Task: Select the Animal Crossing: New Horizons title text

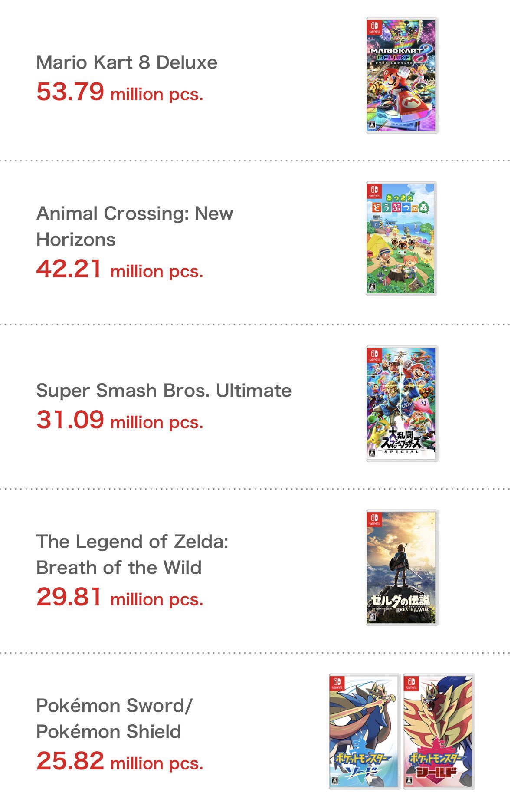Action: [x=134, y=226]
